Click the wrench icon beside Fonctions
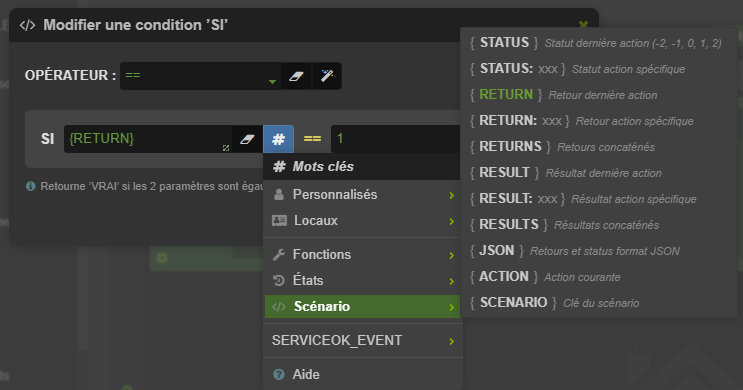Screen dimensions: 743x390 [279, 254]
